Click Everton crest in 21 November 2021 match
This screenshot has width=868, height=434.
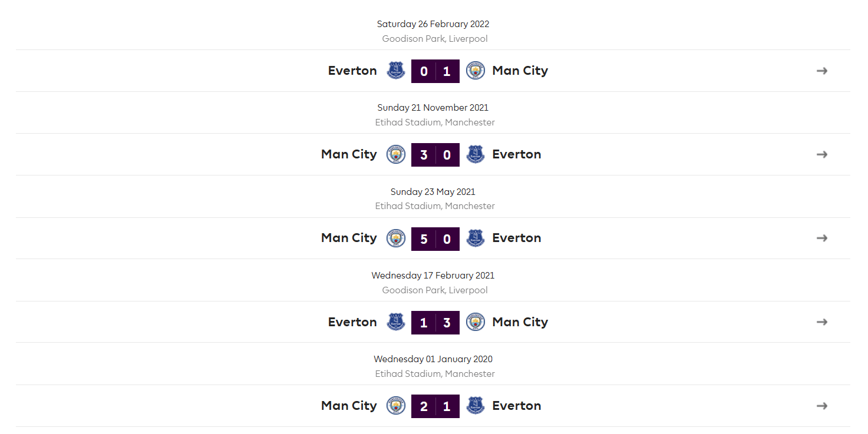point(476,154)
